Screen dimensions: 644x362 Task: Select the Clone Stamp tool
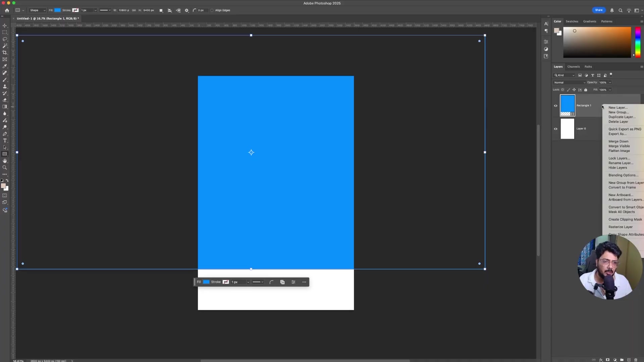point(5,86)
